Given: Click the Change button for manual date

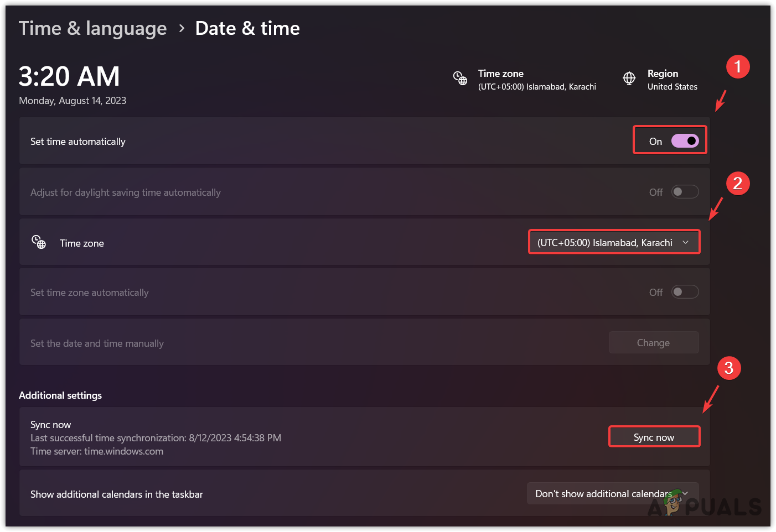Looking at the screenshot, I should click(x=653, y=343).
